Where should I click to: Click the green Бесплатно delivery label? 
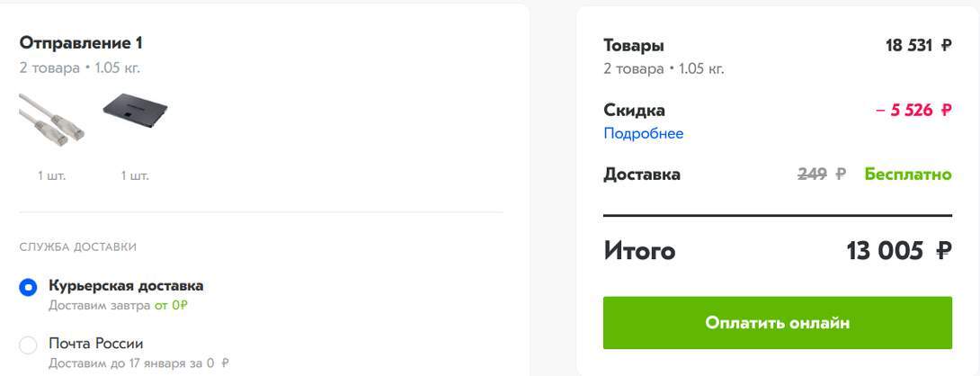click(x=908, y=174)
